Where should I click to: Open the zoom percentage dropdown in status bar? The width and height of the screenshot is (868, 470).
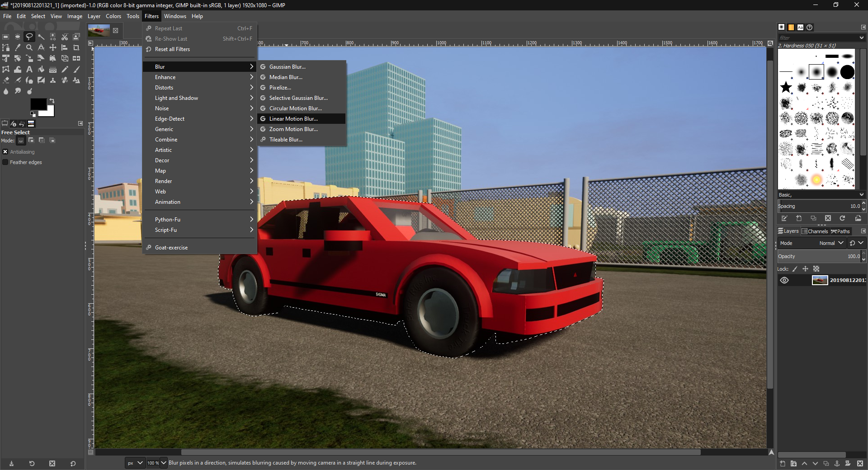(x=164, y=463)
